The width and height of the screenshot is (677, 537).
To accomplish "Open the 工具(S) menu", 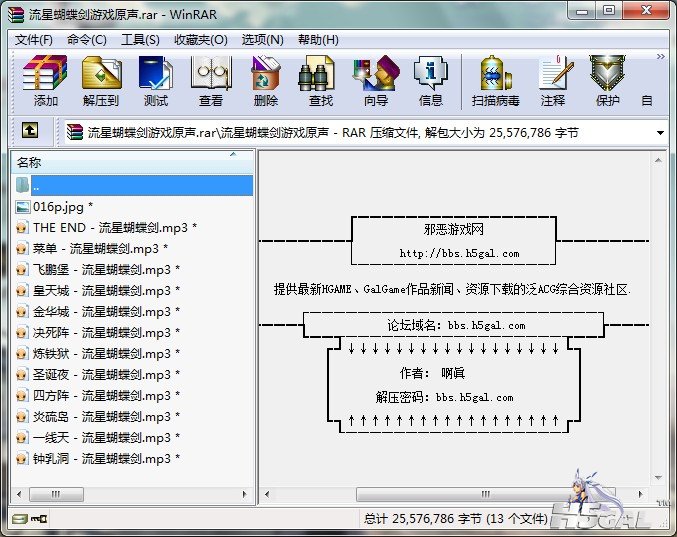I will (140, 40).
